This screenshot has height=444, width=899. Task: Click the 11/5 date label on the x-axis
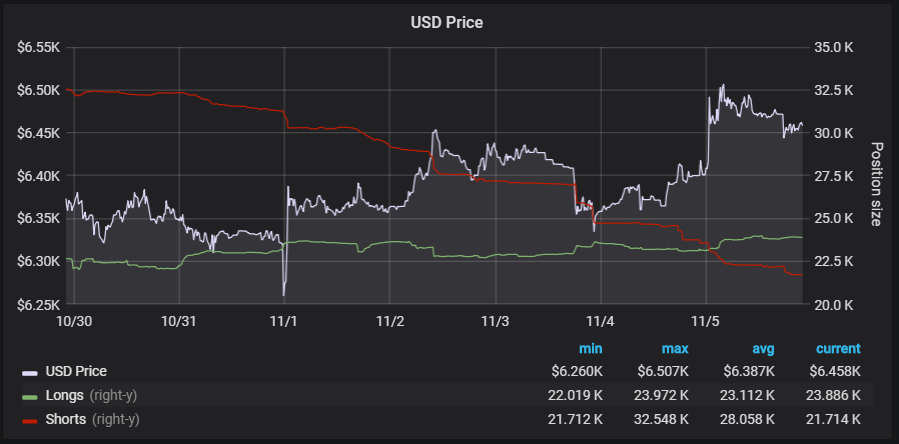click(x=707, y=322)
